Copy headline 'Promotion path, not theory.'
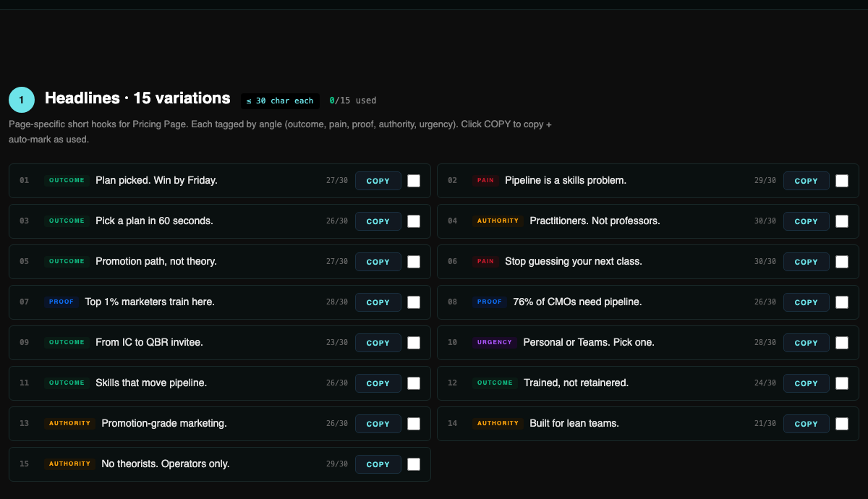This screenshot has width=868, height=499. [x=378, y=262]
